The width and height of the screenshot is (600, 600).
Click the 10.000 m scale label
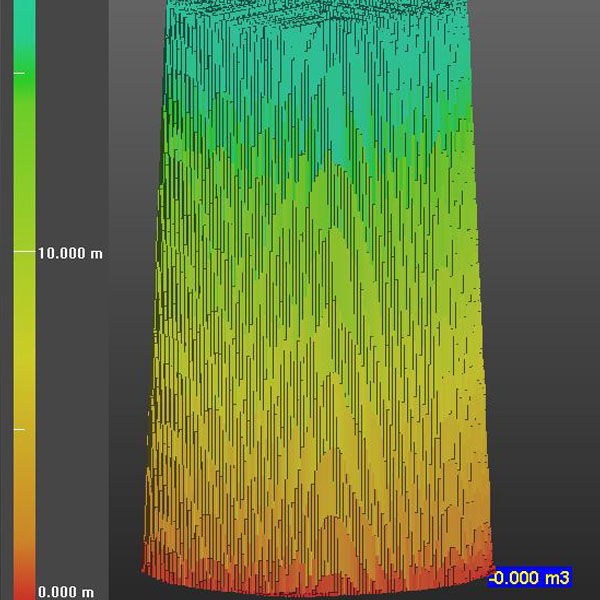point(70,254)
